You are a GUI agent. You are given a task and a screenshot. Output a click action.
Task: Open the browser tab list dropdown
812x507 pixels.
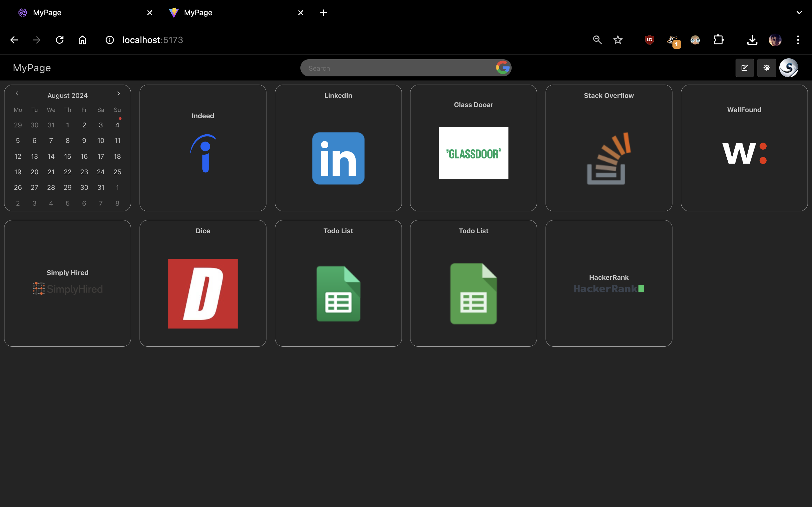[799, 12]
